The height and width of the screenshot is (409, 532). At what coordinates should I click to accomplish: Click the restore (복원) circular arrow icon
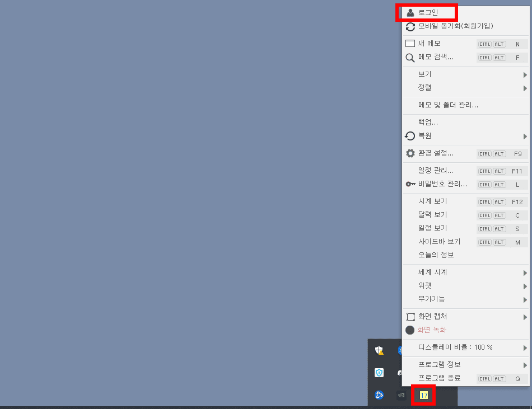click(x=410, y=135)
